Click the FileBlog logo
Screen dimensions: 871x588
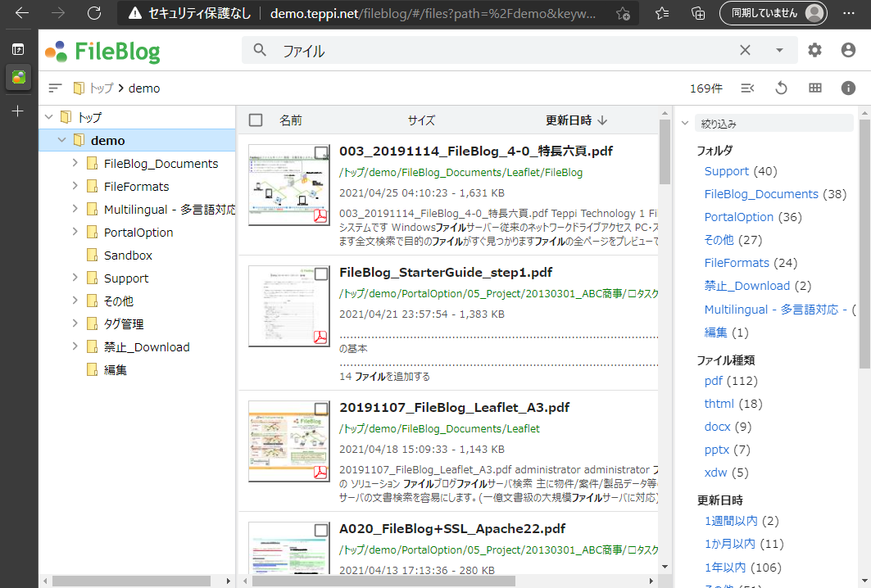[x=102, y=52]
